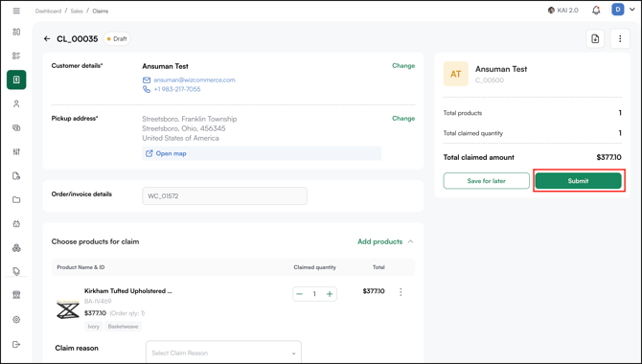Click the Draft status badge

click(x=117, y=39)
